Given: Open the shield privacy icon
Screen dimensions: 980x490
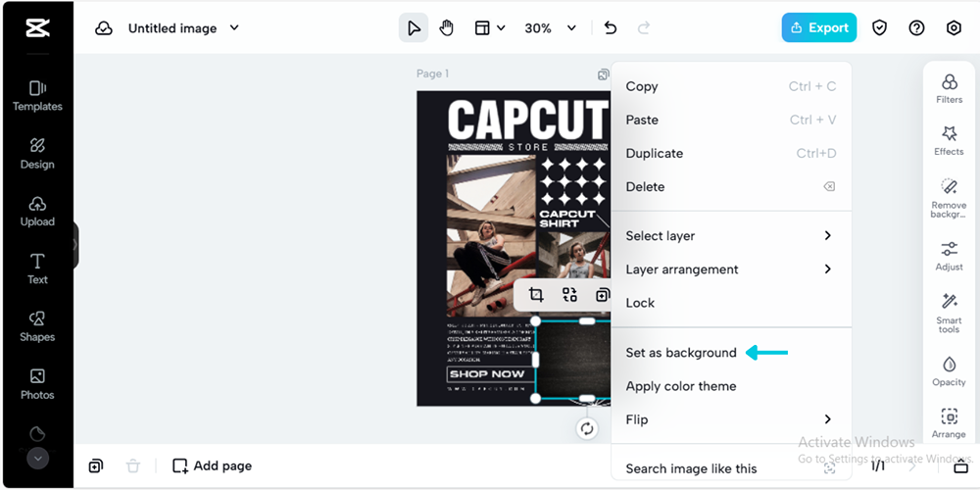Looking at the screenshot, I should coord(879,28).
